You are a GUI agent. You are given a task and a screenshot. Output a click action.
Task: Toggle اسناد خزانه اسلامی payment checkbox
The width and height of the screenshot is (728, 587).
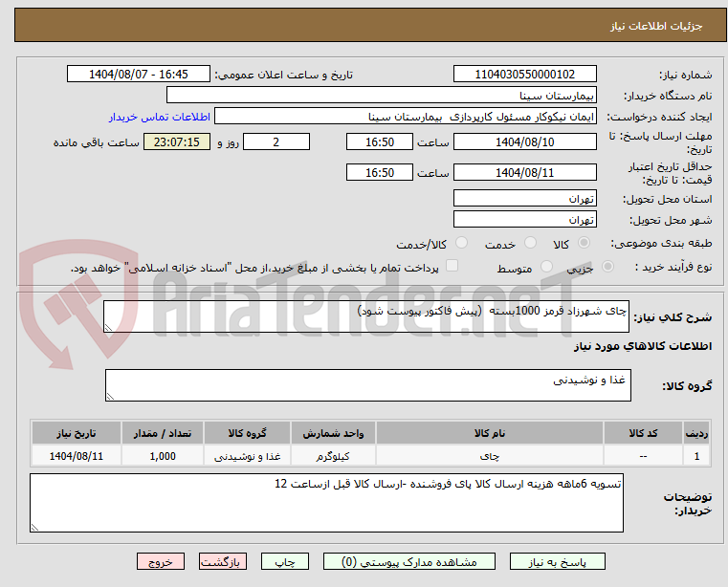(x=452, y=266)
